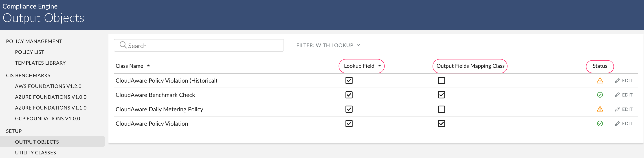Enable Output Fields Mapping for Daily Metering Policy
The image size is (644, 158).
click(x=441, y=109)
